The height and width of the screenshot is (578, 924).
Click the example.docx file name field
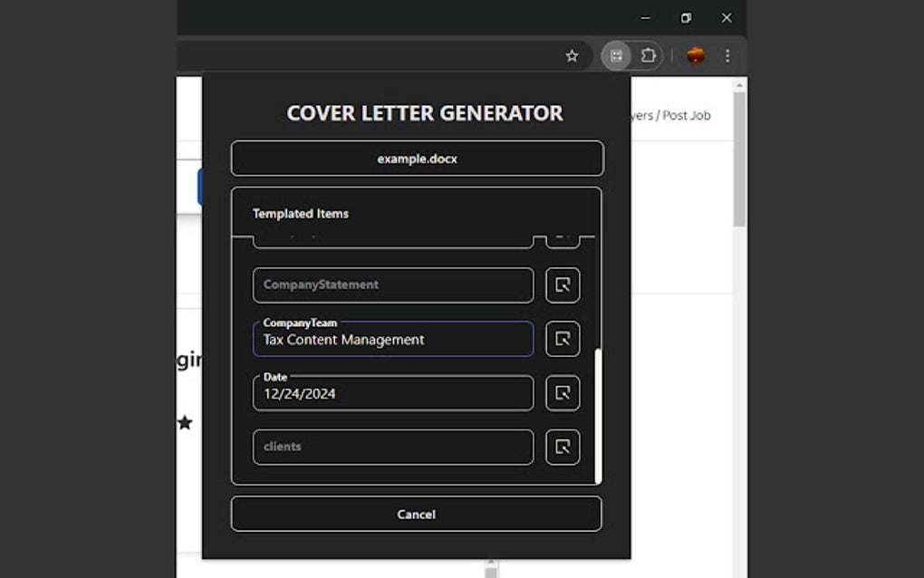[418, 158]
